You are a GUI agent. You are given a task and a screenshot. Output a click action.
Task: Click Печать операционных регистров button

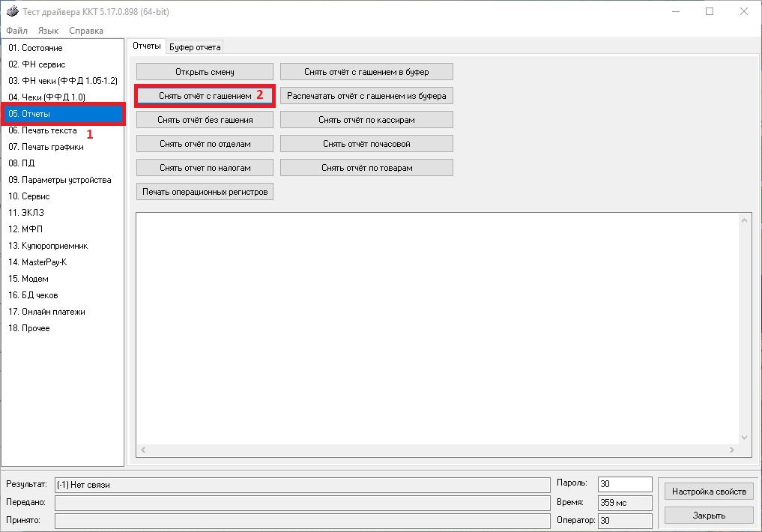pyautogui.click(x=205, y=192)
